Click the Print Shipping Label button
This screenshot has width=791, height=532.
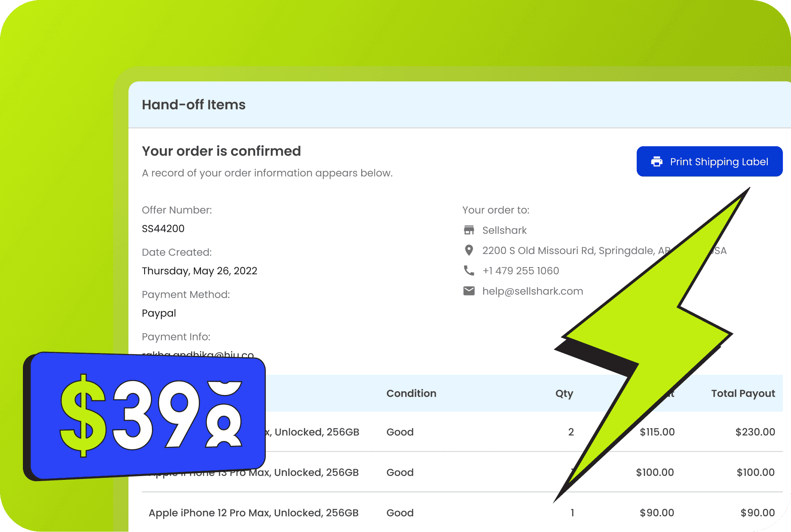(x=709, y=162)
